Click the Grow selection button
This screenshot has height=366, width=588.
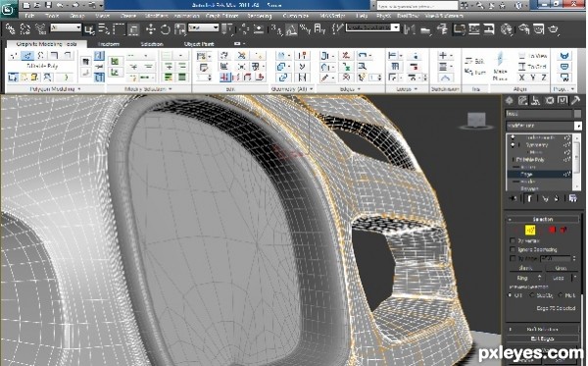[x=561, y=268]
